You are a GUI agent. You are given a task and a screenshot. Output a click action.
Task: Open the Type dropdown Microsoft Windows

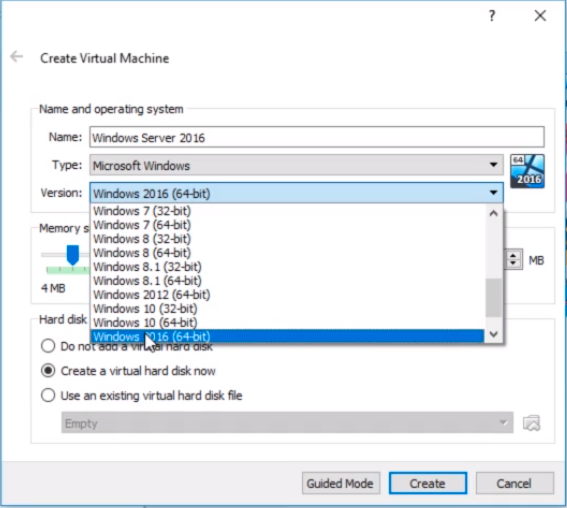click(x=297, y=165)
